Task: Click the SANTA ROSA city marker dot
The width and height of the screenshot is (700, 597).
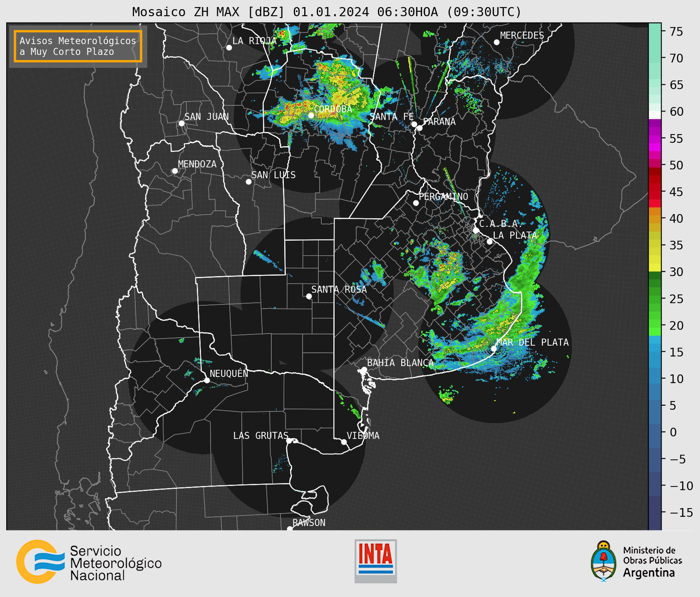Action: point(309,296)
